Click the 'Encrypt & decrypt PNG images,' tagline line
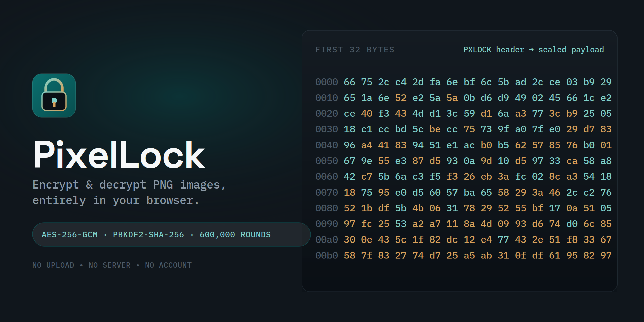Viewport: 644px width, 322px height. [129, 185]
